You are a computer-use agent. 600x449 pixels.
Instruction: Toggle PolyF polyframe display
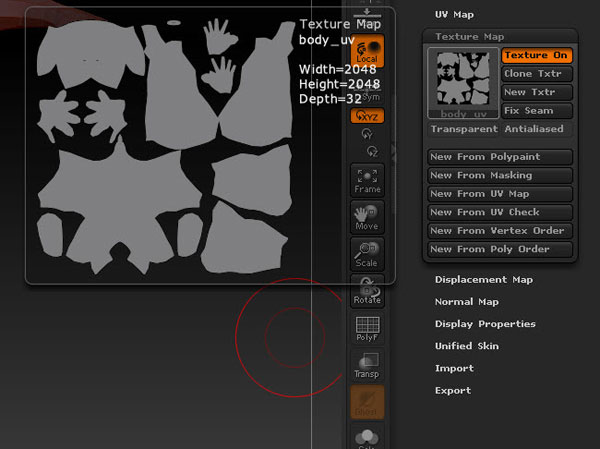367,328
